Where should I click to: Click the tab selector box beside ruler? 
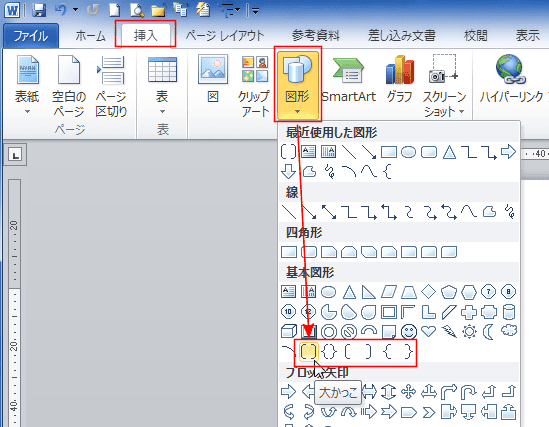(15, 155)
